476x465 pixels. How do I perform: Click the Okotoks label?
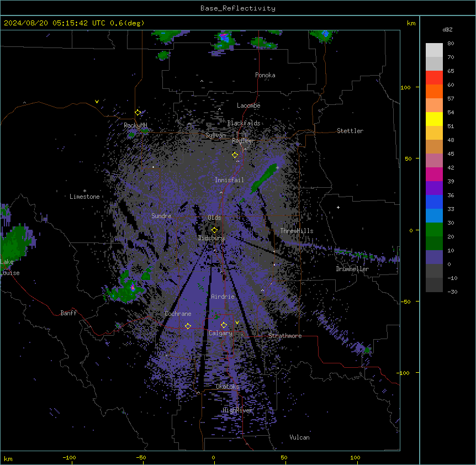[228, 387]
